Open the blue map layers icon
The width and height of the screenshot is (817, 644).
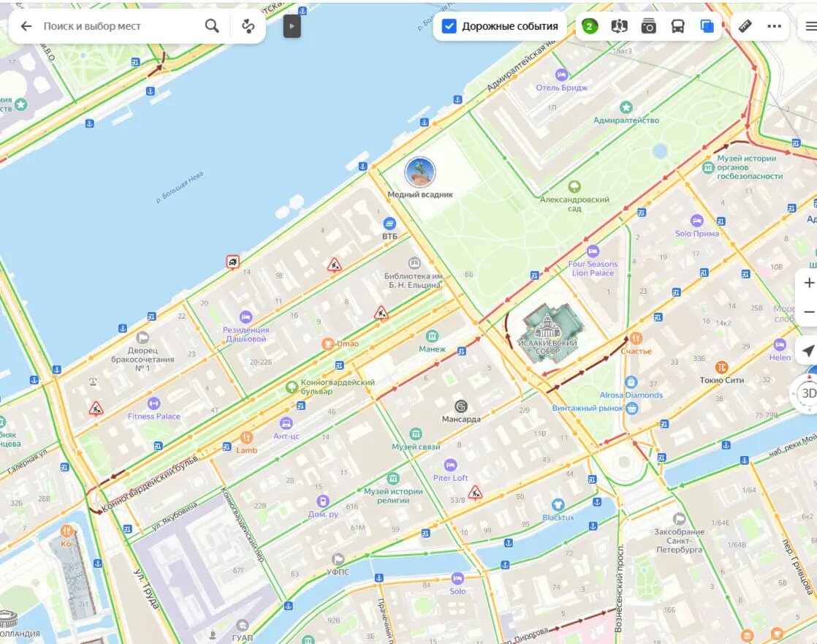click(x=707, y=26)
